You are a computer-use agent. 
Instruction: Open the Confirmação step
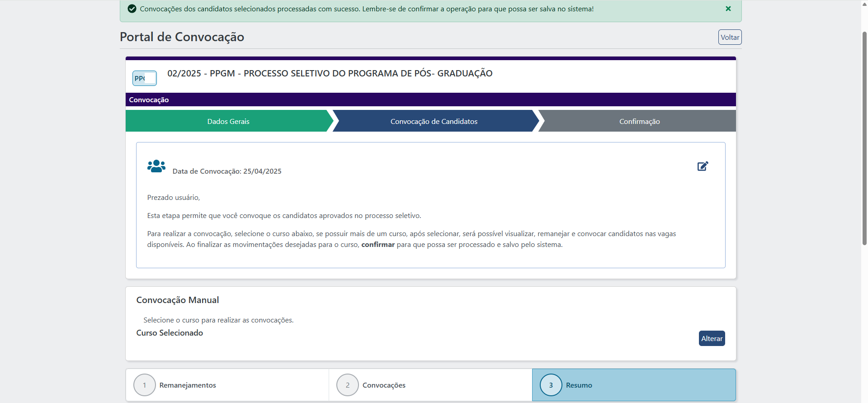(639, 121)
